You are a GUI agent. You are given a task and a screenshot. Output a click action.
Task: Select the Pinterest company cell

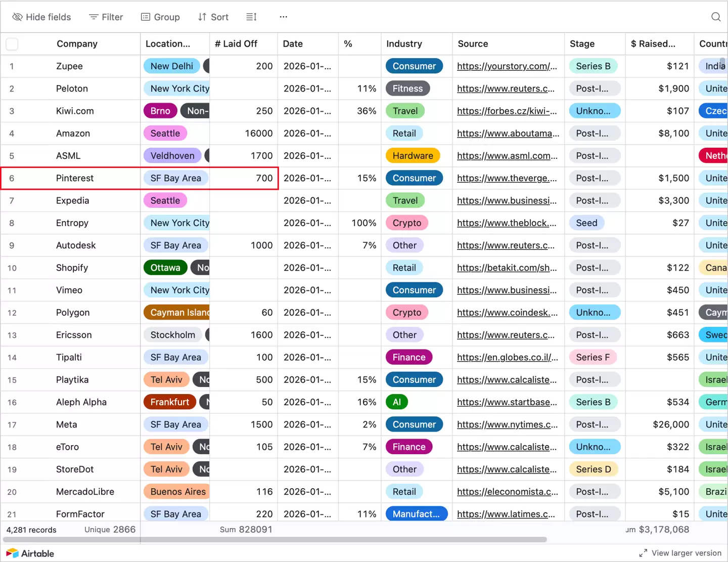(75, 178)
